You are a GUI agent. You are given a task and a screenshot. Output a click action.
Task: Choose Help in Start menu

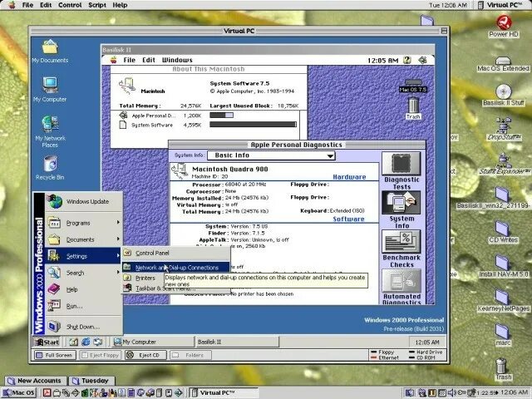coord(84,289)
